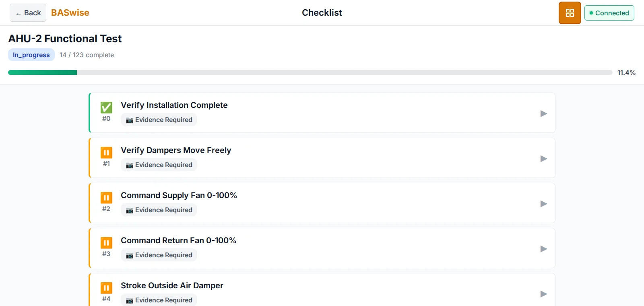Expand Command Return Fan 0-100% arrow
The width and height of the screenshot is (644, 306).
543,249
